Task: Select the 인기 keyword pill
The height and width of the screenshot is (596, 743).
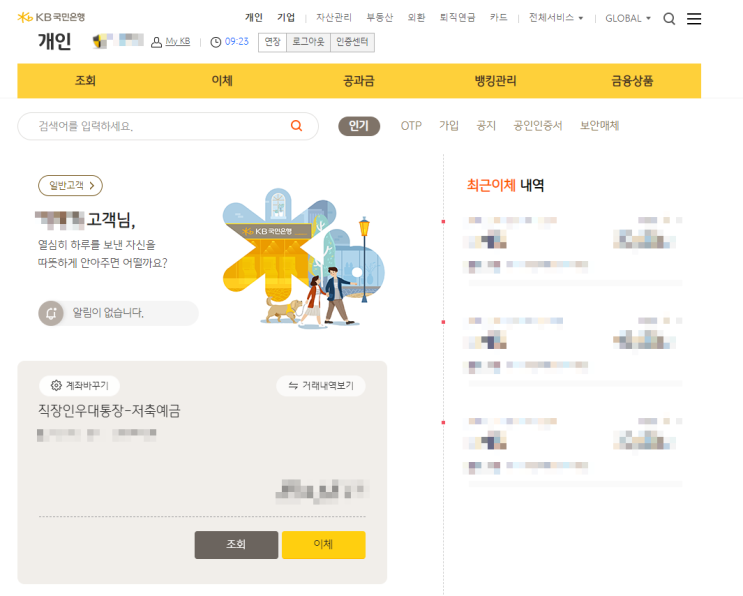Action: (x=359, y=126)
